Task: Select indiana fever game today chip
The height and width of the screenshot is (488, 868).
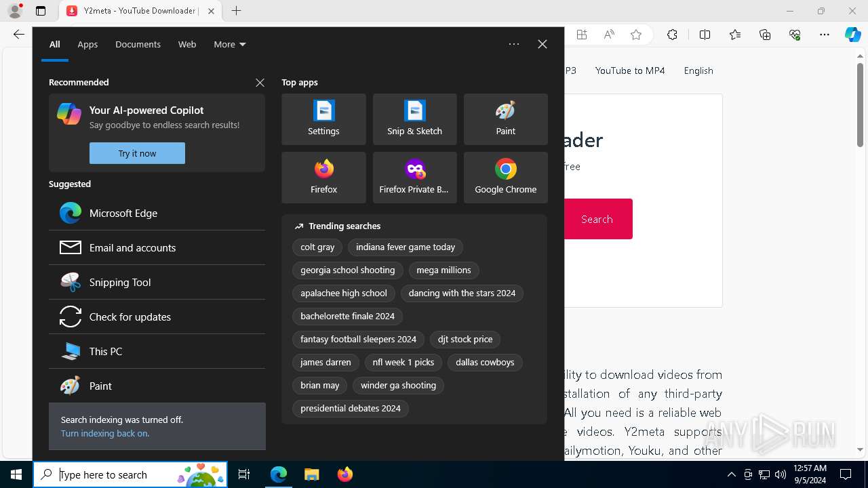Action: click(406, 247)
